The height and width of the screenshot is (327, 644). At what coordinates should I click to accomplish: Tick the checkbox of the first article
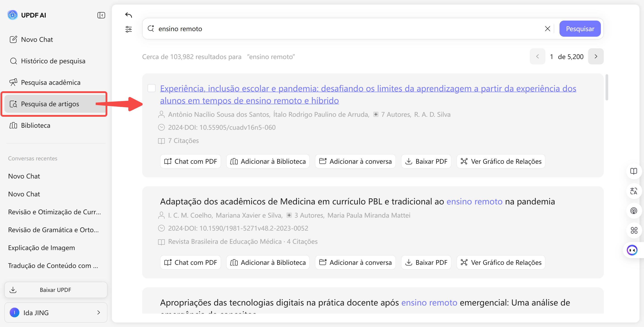tap(152, 88)
